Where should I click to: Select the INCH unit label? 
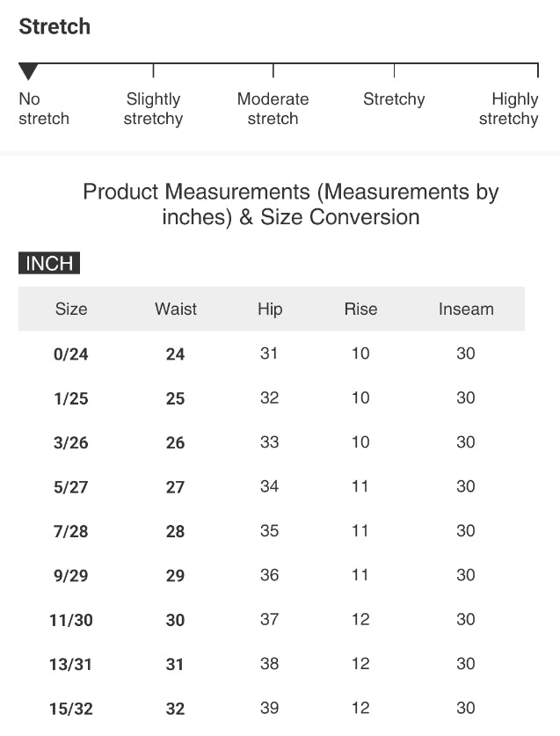tap(49, 263)
